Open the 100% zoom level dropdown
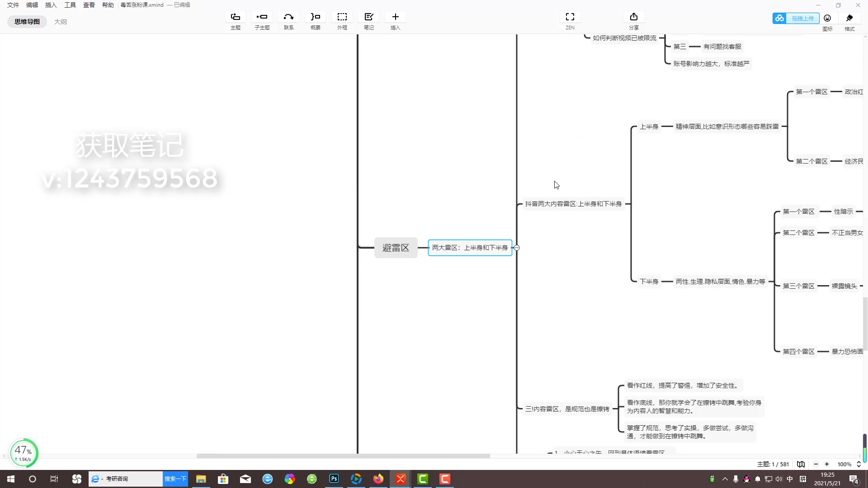Image resolution: width=868 pixels, height=488 pixels. tap(849, 464)
